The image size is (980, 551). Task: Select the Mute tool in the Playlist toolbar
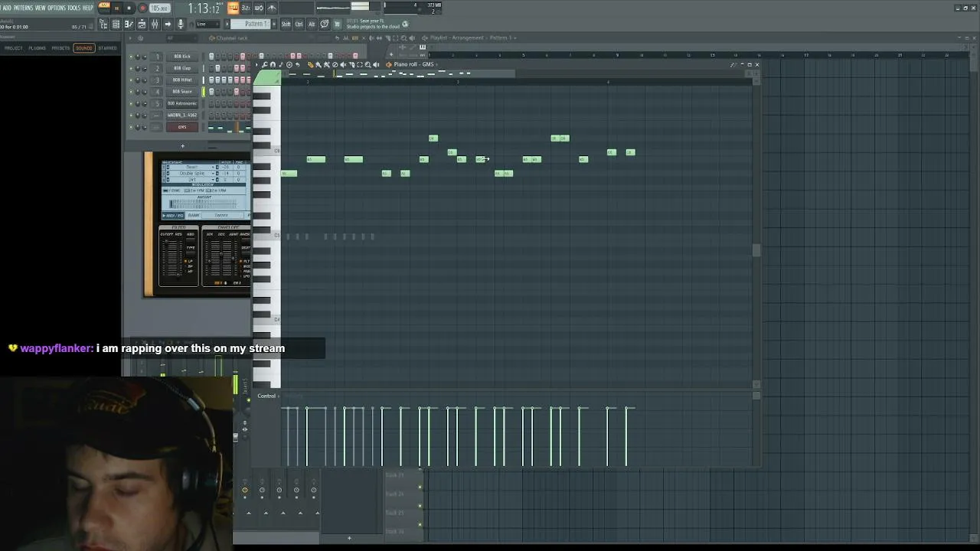(372, 37)
